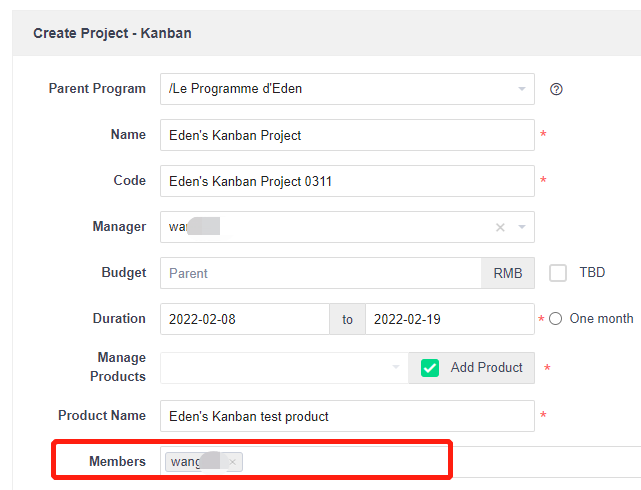Open the Manager dropdown arrow
The image size is (641, 490).
click(521, 227)
